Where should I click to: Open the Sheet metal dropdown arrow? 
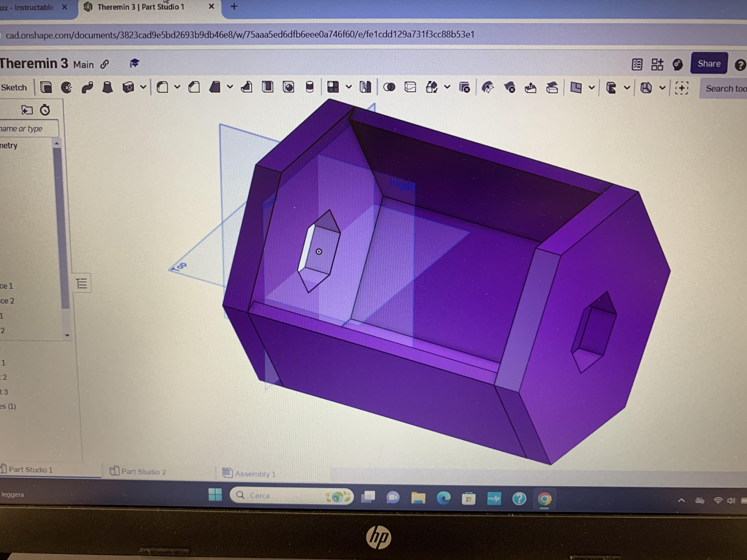(x=663, y=88)
